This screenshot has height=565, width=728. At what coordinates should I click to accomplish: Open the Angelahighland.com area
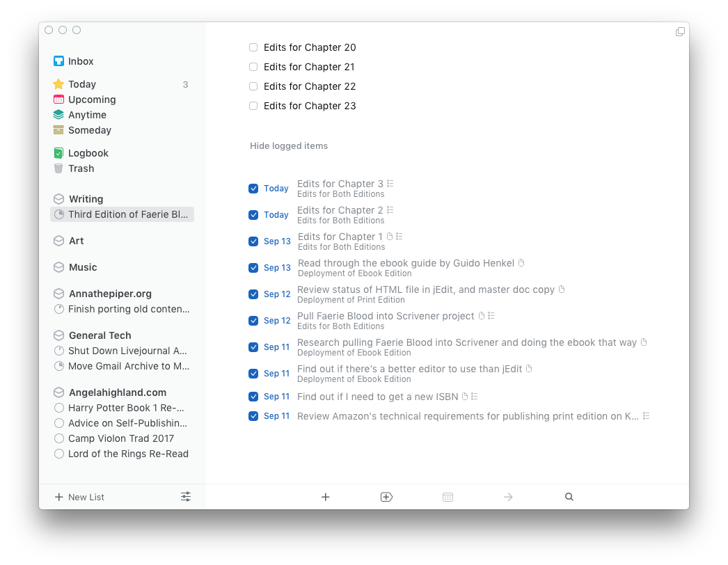click(x=117, y=392)
